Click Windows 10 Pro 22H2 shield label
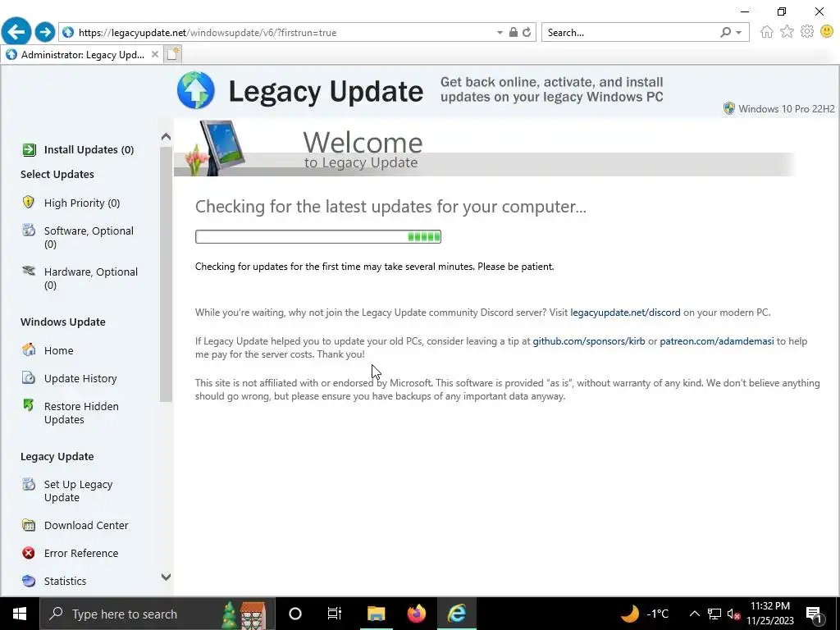Viewport: 840px width, 630px height. pos(779,109)
